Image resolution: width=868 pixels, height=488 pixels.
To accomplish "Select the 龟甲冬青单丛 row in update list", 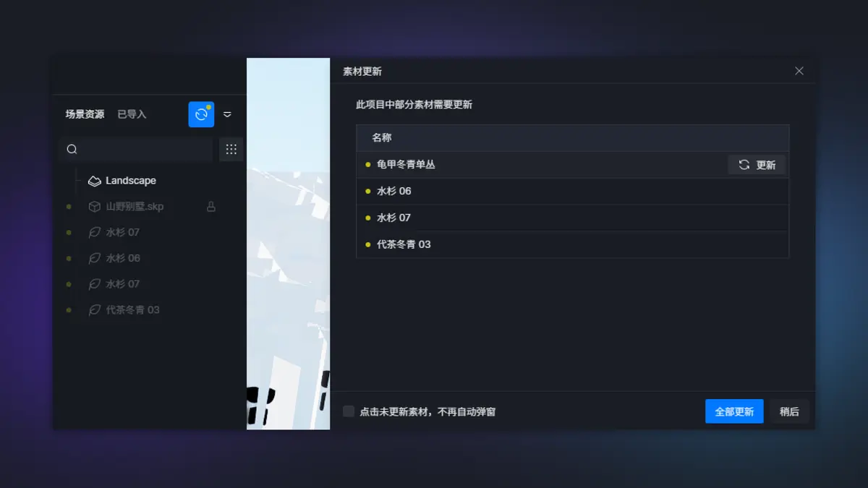I will tap(572, 165).
